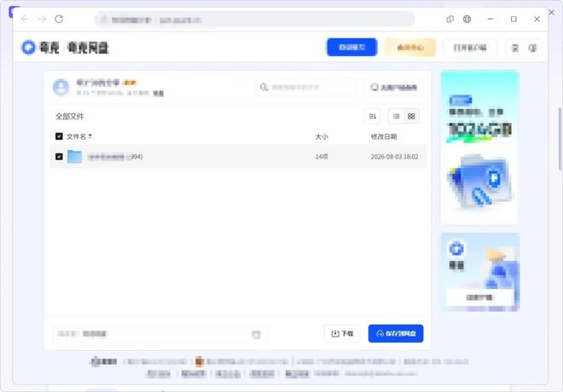Open the sharer's avatar
The width and height of the screenshot is (563, 392).
(x=61, y=87)
